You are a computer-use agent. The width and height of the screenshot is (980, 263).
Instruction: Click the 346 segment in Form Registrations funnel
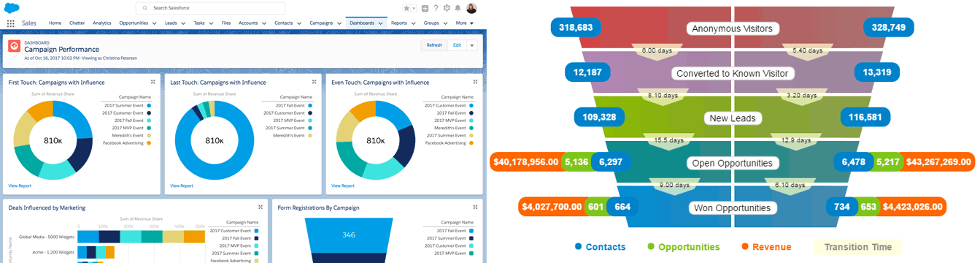point(349,235)
